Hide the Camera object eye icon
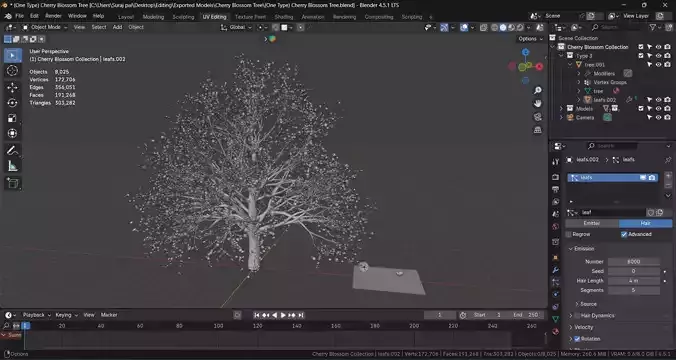Viewport: 676px width, 360px height. (658, 117)
